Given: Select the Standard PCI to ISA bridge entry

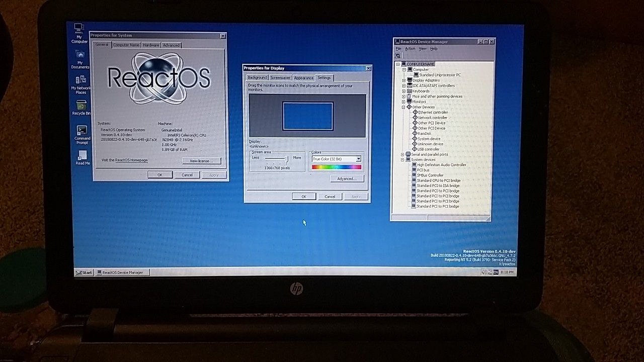Looking at the screenshot, I should click(x=438, y=186).
